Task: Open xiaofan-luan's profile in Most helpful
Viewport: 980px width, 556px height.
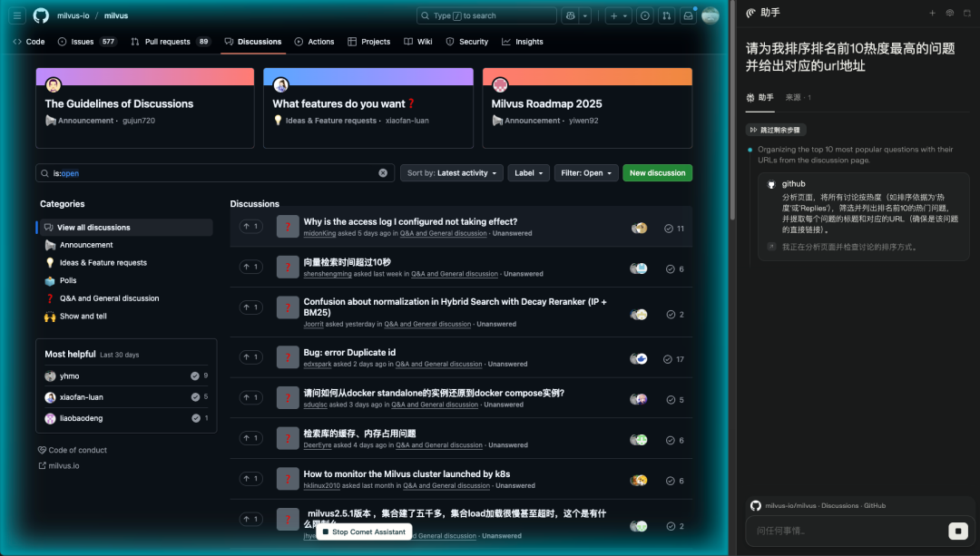Action: (82, 397)
